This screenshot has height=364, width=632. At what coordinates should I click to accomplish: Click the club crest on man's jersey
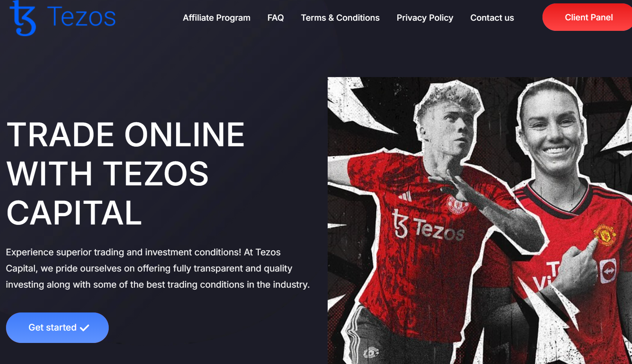(x=456, y=205)
